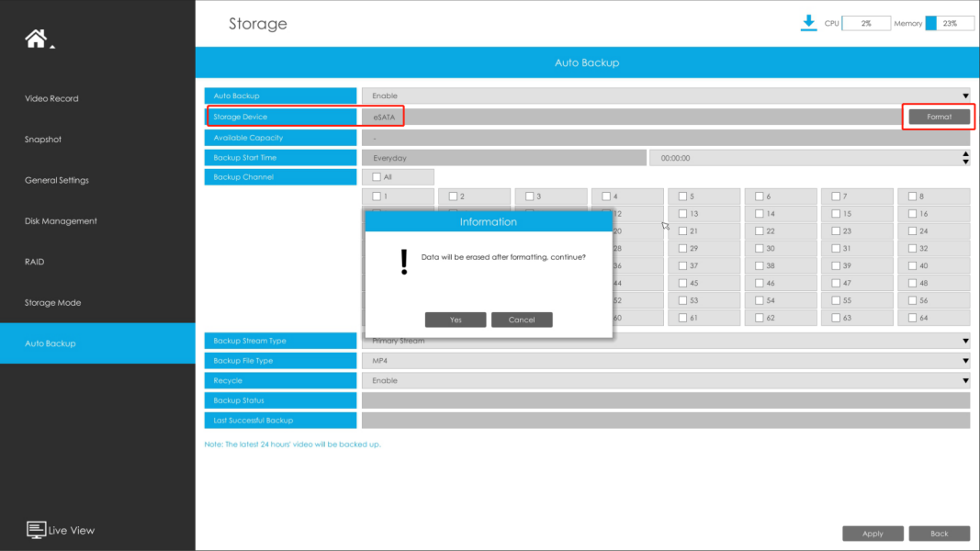The height and width of the screenshot is (551, 980).
Task: Toggle channel 64 checkbox
Action: click(913, 318)
